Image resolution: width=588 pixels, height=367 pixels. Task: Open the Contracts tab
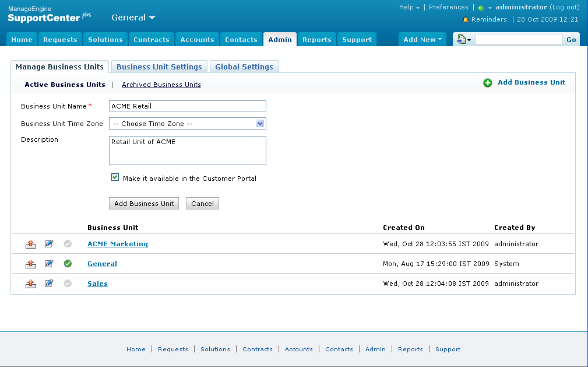click(x=152, y=40)
